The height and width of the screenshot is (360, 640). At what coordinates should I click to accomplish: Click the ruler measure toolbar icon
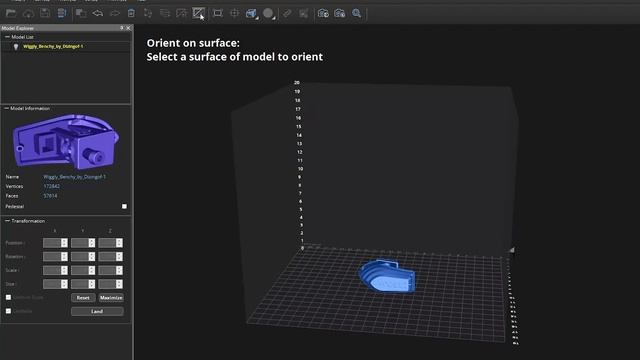[x=287, y=13]
